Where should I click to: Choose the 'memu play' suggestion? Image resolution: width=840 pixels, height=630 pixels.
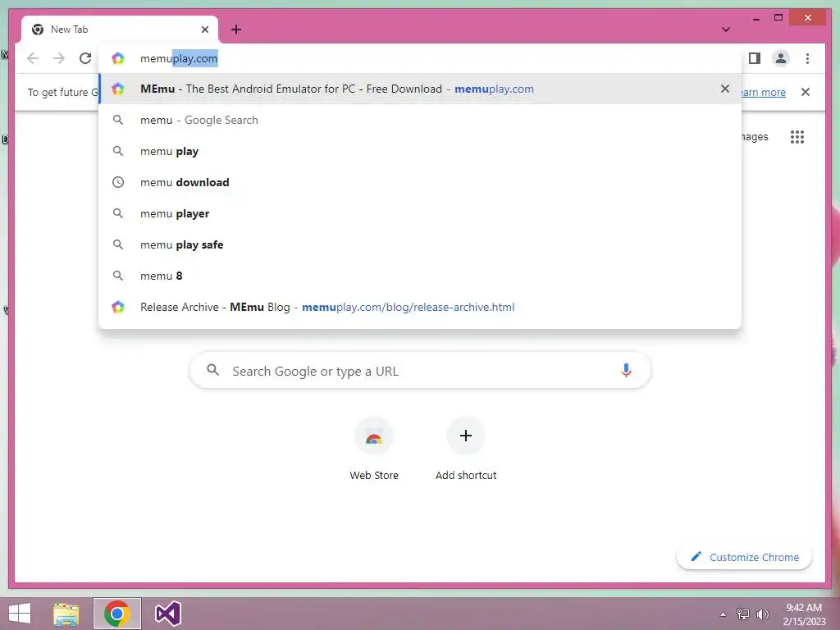click(420, 151)
